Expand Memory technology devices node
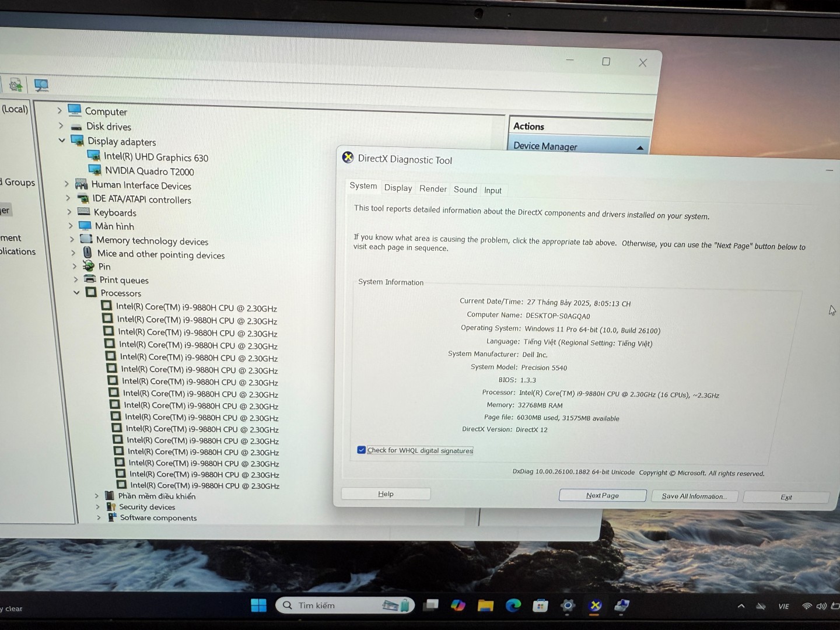 click(72, 239)
